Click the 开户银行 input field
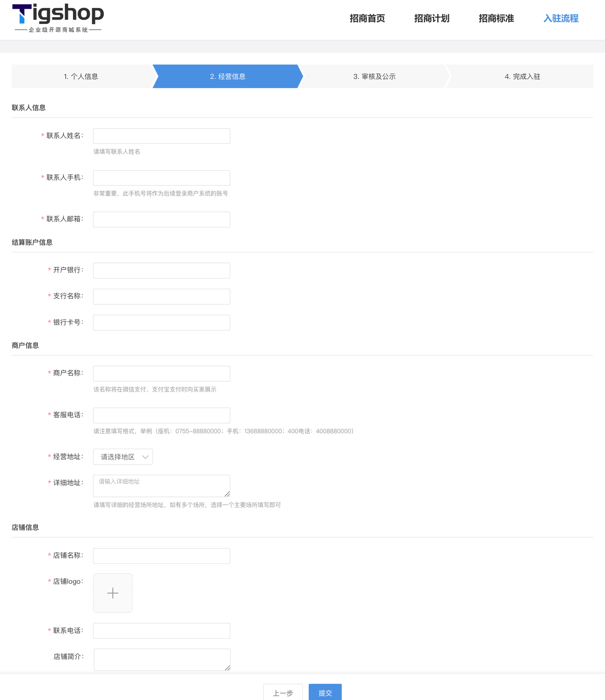The image size is (605, 700). [161, 271]
